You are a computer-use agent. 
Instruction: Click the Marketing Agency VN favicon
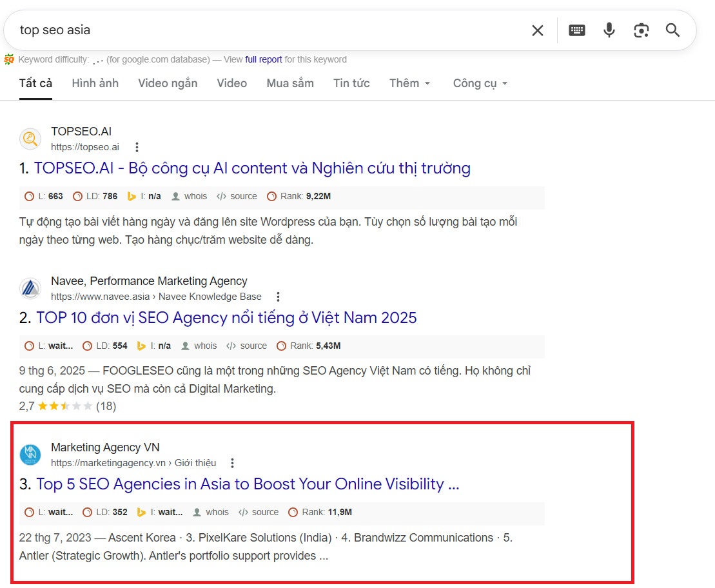pos(30,455)
